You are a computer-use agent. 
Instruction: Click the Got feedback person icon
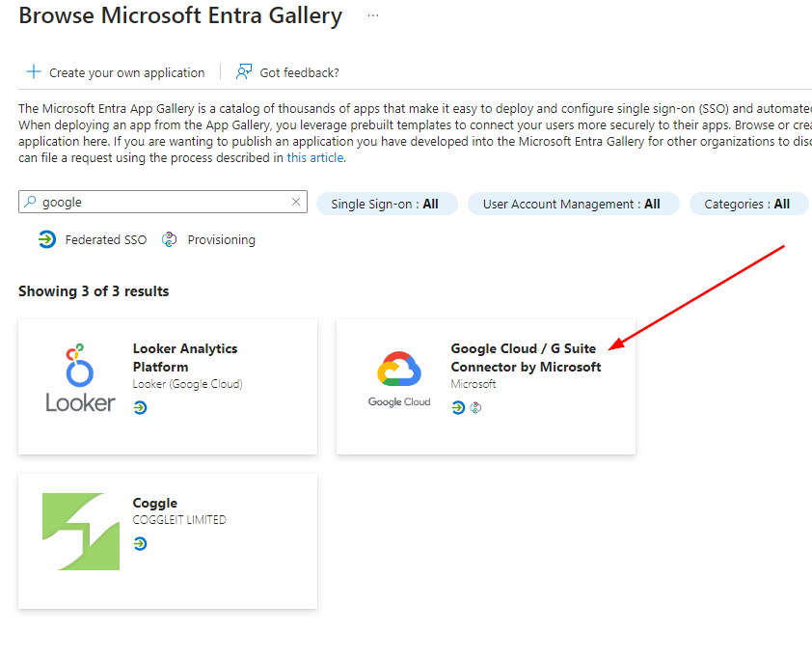(244, 72)
